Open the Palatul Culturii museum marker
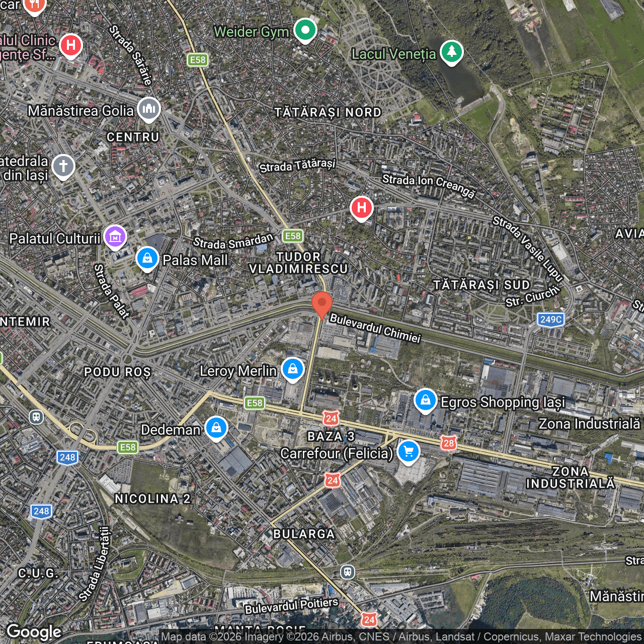644x644 pixels. coord(115,237)
